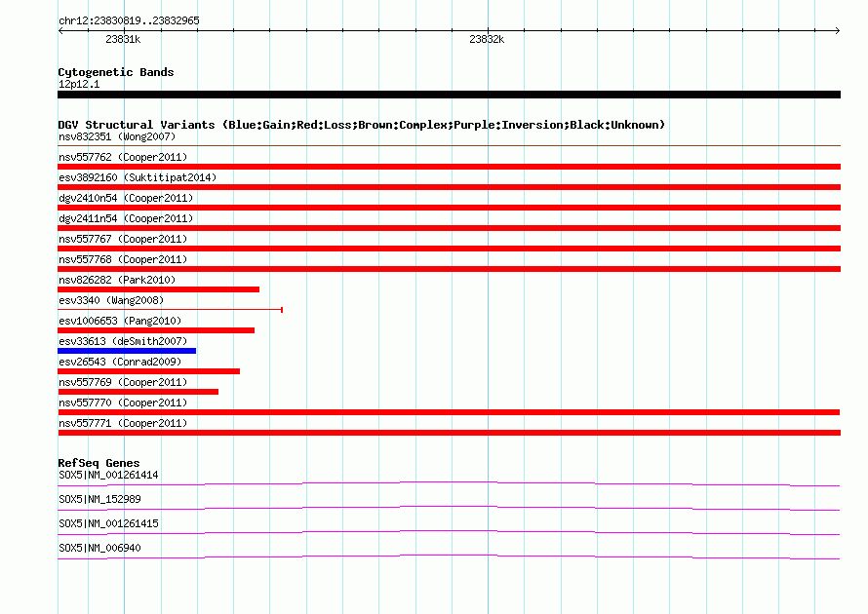Viewport: 868px width, 614px height.
Task: Open variant nsv557769 (Cooper2011) label
Action: tap(123, 382)
